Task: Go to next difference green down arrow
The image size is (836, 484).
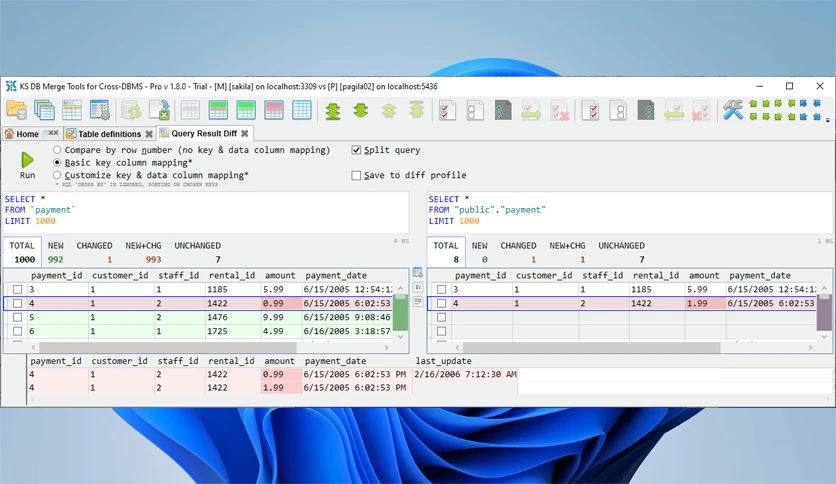Action: (x=360, y=110)
